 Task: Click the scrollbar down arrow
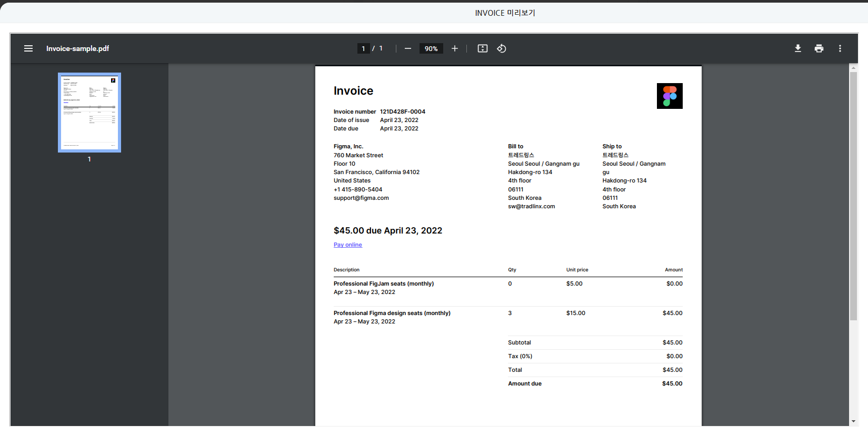coord(853,421)
